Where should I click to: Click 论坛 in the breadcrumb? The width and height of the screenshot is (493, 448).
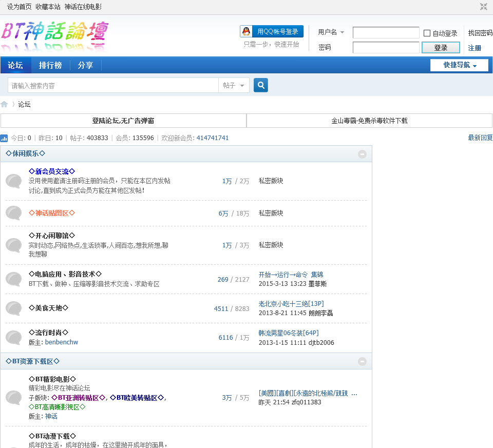coord(24,104)
